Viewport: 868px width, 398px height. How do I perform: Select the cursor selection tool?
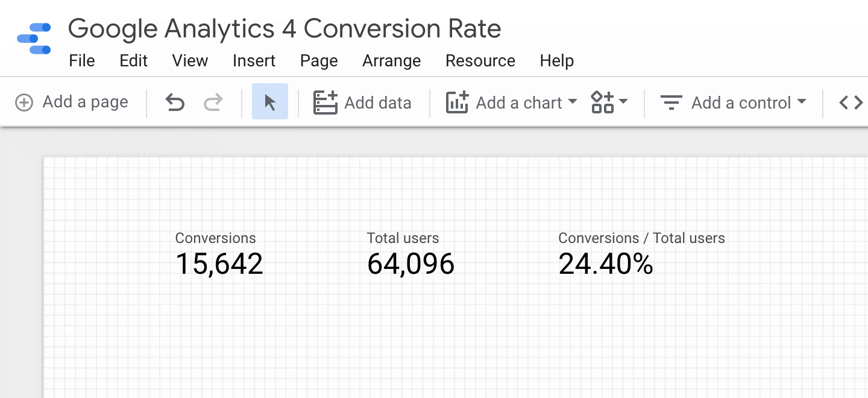[269, 102]
